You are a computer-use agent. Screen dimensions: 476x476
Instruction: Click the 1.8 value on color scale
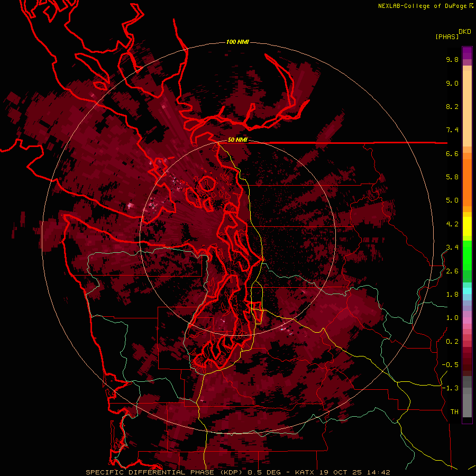click(x=452, y=295)
